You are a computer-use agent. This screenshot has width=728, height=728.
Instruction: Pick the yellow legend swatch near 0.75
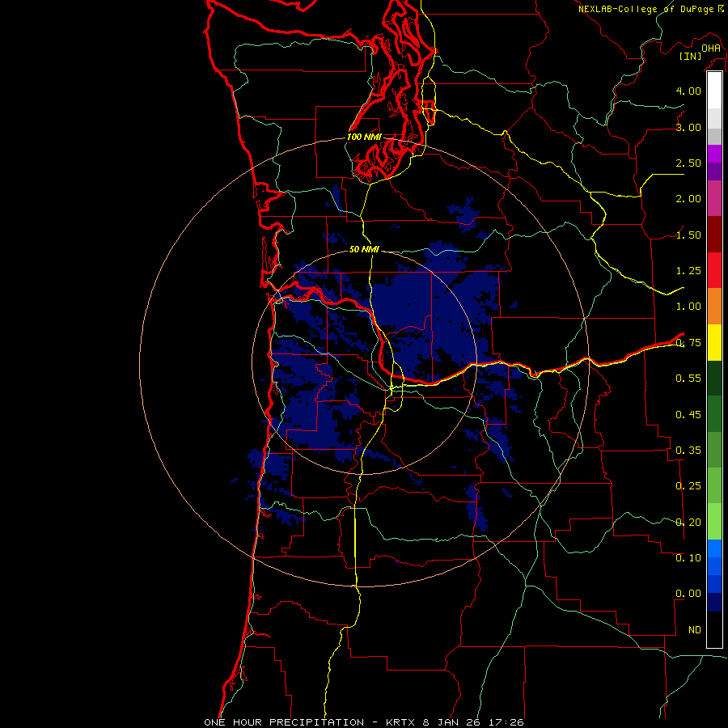pyautogui.click(x=714, y=342)
